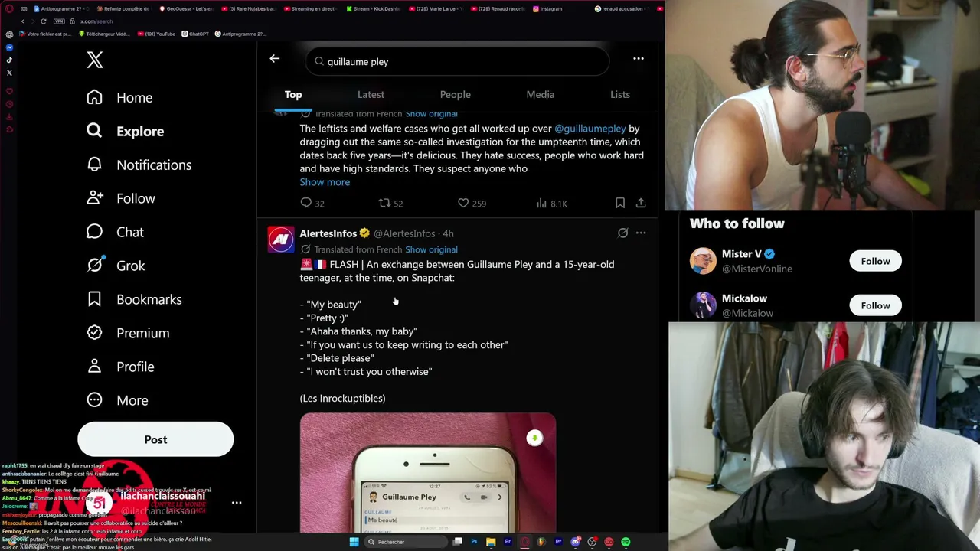The height and width of the screenshot is (551, 980).
Task: Click the search box containing guillaume pley
Action: (x=457, y=61)
